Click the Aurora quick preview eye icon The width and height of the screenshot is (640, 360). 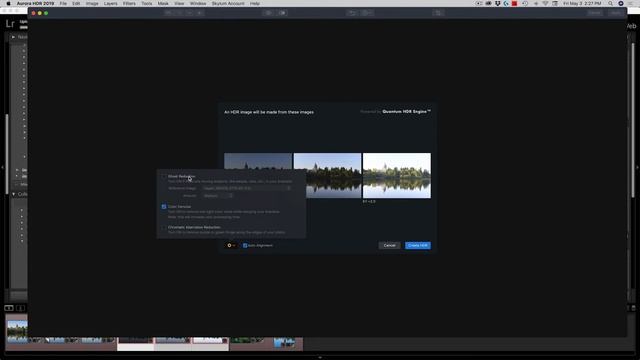[268, 13]
